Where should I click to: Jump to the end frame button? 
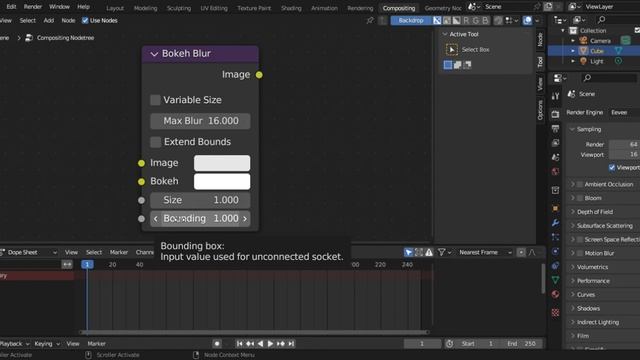click(x=291, y=344)
